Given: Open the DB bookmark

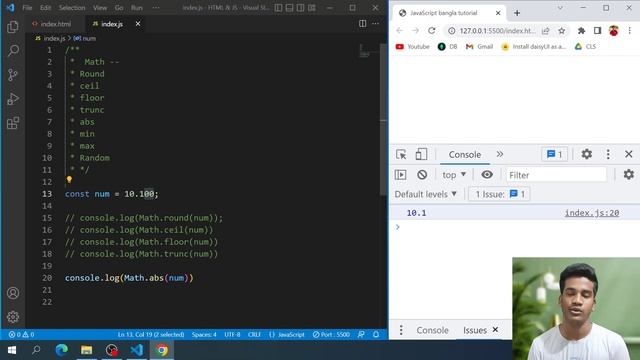Looking at the screenshot, I should (x=447, y=47).
